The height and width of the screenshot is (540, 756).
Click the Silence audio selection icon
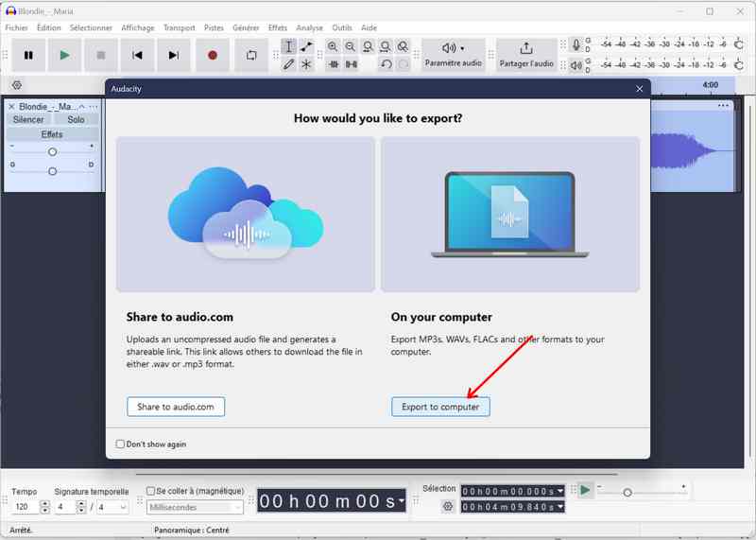(351, 64)
